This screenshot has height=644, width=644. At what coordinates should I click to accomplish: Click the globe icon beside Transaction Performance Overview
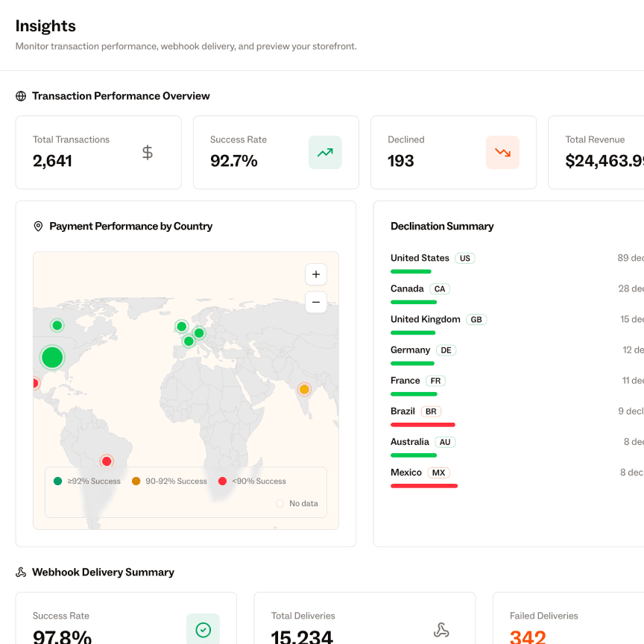pyautogui.click(x=19, y=95)
